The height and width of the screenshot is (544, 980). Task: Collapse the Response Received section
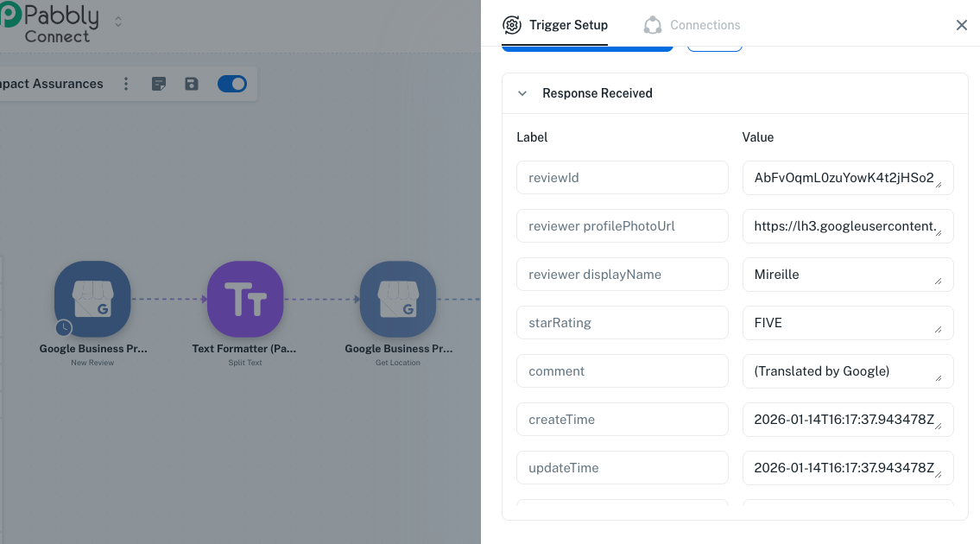tap(522, 93)
